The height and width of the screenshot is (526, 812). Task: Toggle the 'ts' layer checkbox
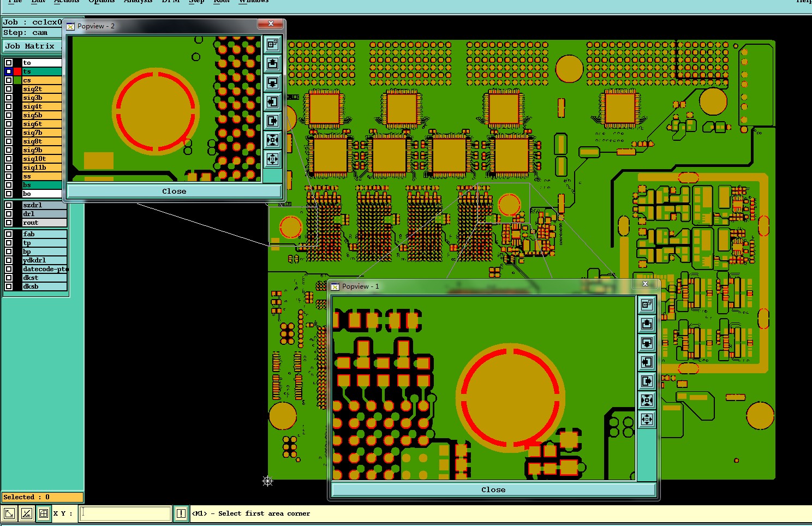[x=9, y=71]
